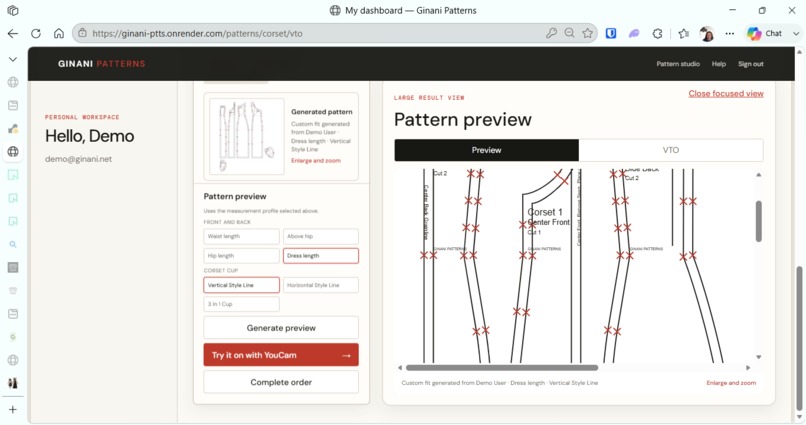Click pattern preview scroll-left arrow
This screenshot has height=425, width=806.
[400, 367]
